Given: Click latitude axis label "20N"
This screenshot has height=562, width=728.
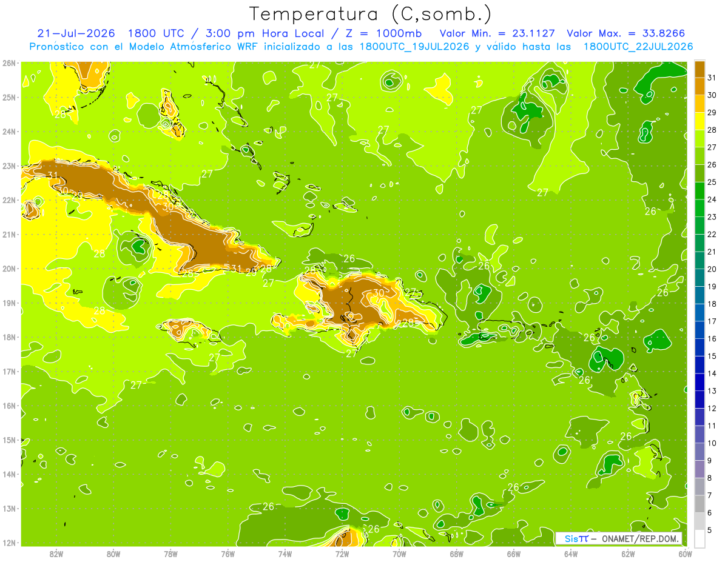Looking at the screenshot, I should (9, 269).
